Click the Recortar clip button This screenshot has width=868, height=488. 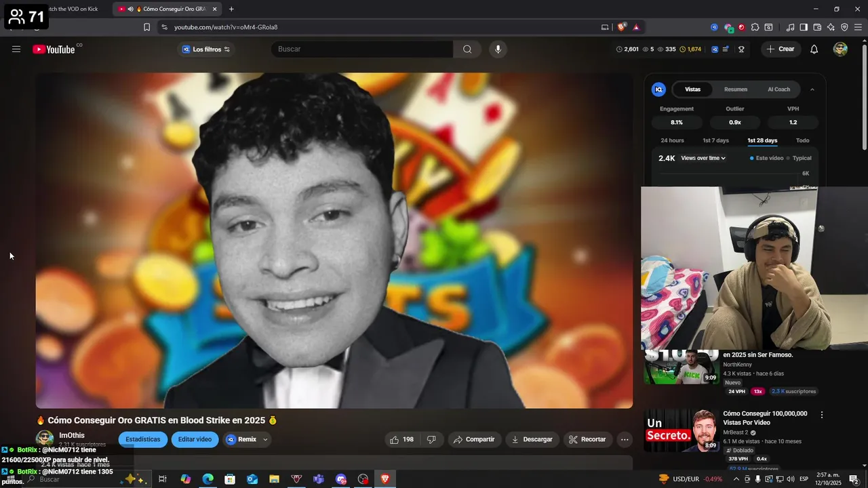point(587,439)
